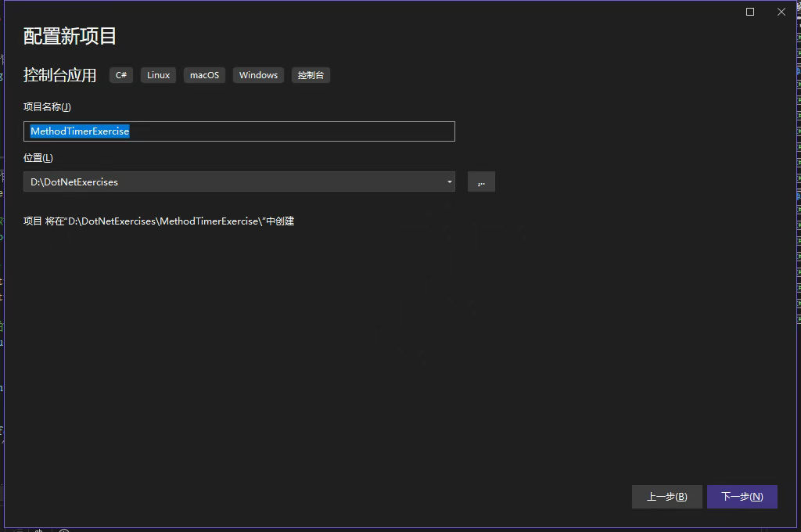This screenshot has height=532, width=801.
Task: Click the project creation path text
Action: pyautogui.click(x=159, y=221)
